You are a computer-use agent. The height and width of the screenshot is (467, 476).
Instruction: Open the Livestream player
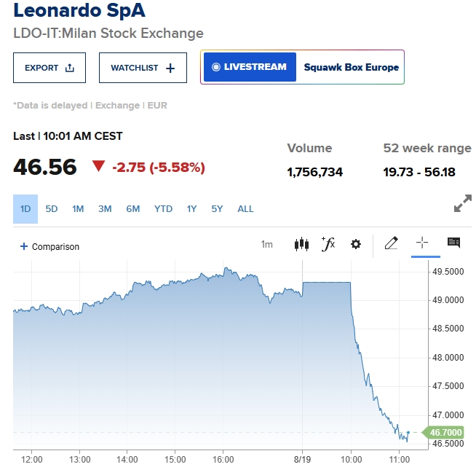[250, 67]
